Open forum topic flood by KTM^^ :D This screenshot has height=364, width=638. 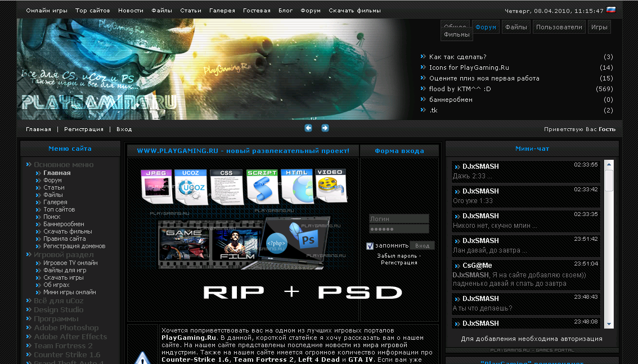(460, 89)
